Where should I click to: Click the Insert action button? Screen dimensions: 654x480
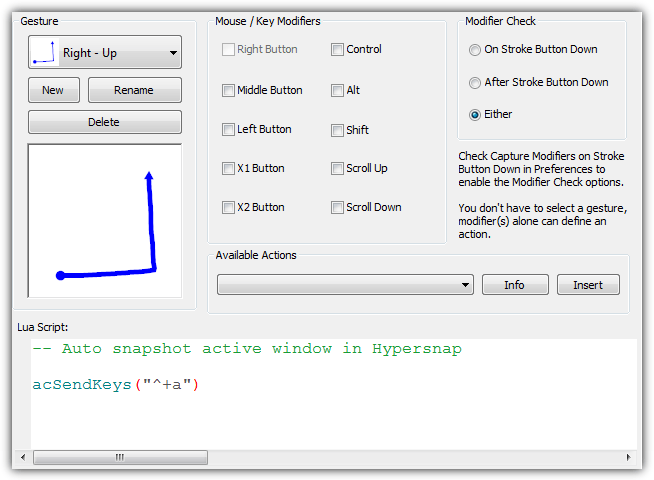[588, 285]
